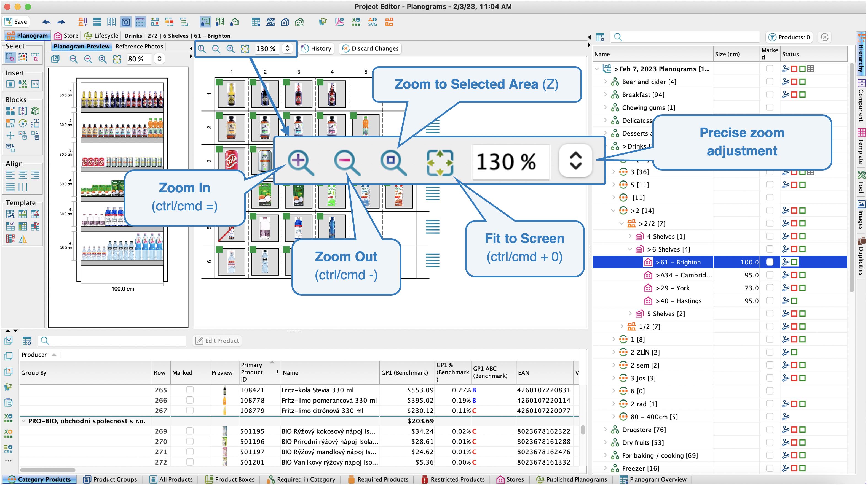868x486 pixels.
Task: Click the hierarchy search input field
Action: 686,37
